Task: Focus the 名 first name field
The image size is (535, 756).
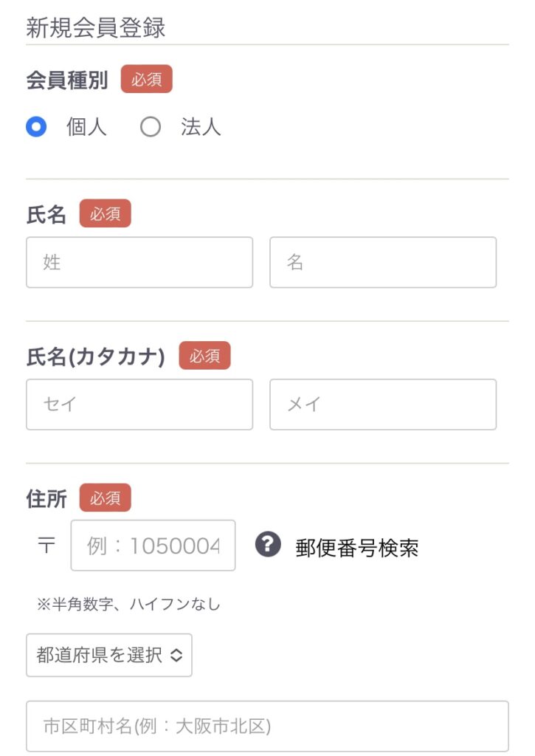Action: click(x=383, y=262)
